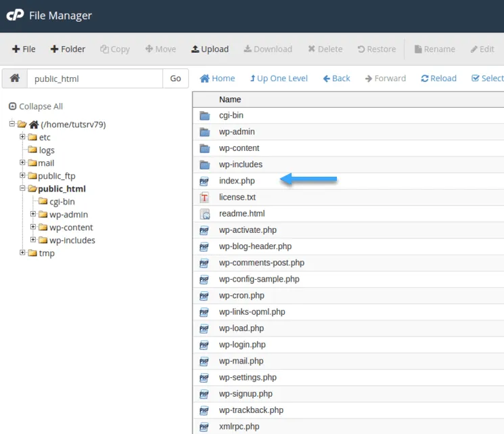The image size is (504, 434).
Task: Expand wp-admin in the folder tree
Action: (x=33, y=214)
